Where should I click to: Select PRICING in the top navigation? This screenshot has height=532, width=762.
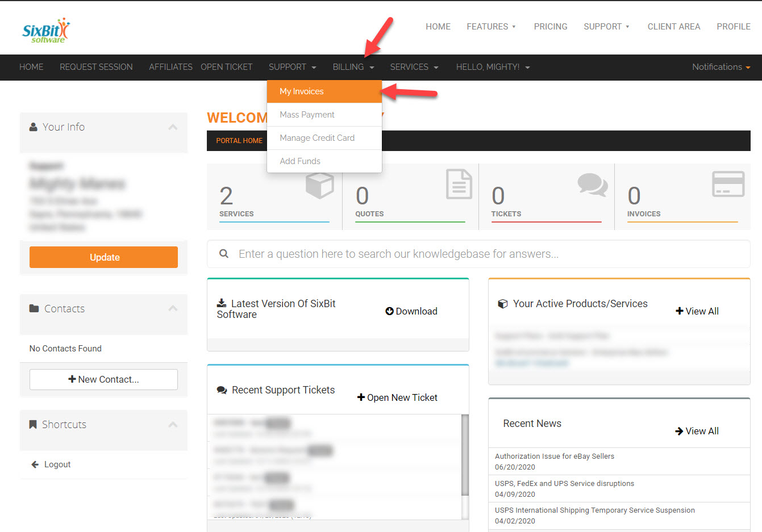[x=550, y=26]
